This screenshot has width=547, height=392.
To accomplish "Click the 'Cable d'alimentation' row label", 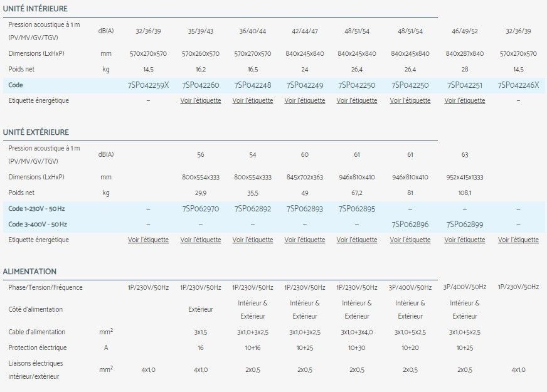I will pos(37,332).
